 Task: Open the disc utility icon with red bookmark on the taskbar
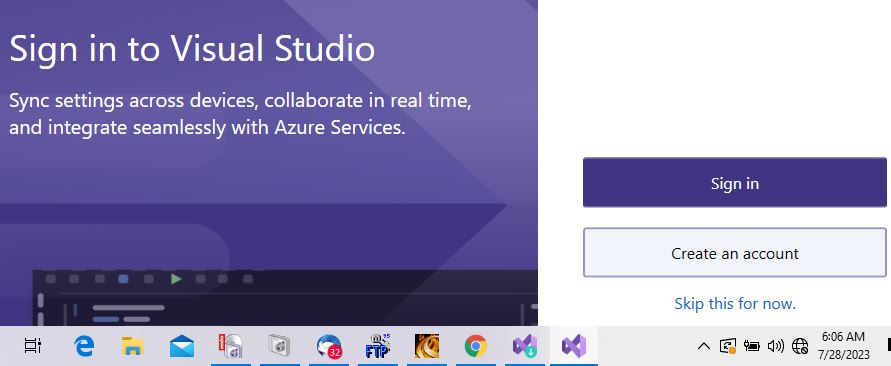231,346
